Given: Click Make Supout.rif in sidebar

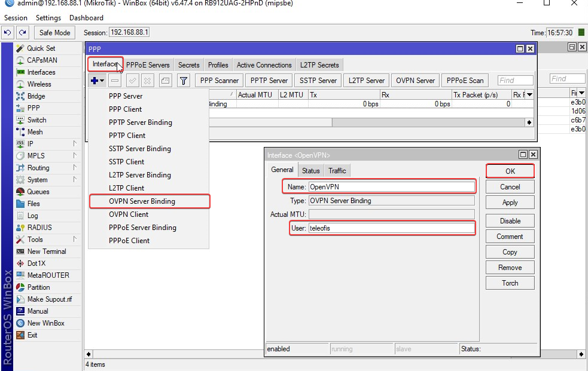Looking at the screenshot, I should pyautogui.click(x=50, y=299).
